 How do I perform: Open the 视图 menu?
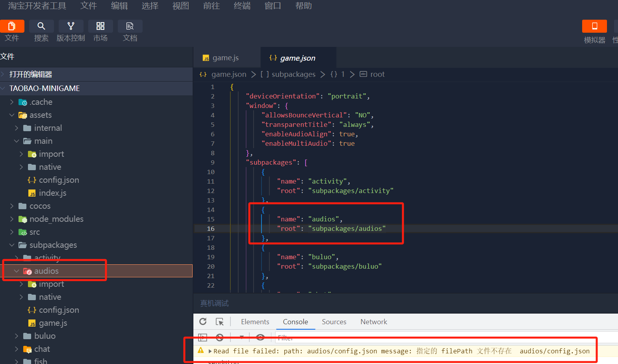[181, 6]
